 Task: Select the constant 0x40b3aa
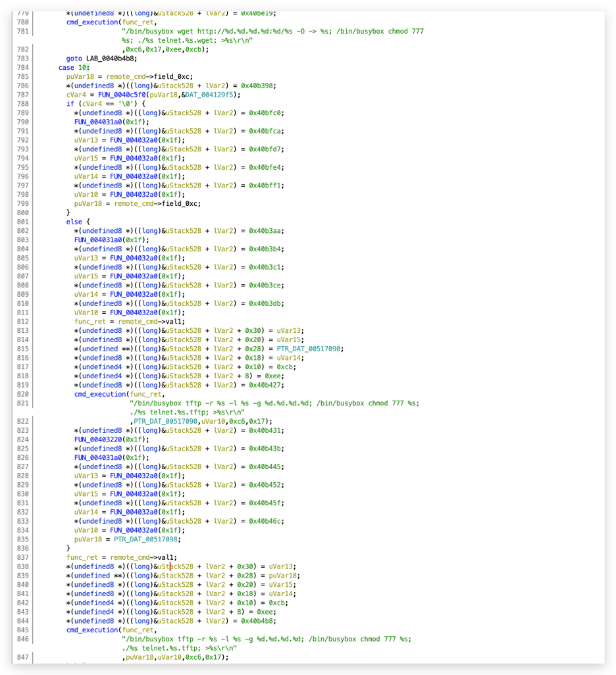coord(265,231)
